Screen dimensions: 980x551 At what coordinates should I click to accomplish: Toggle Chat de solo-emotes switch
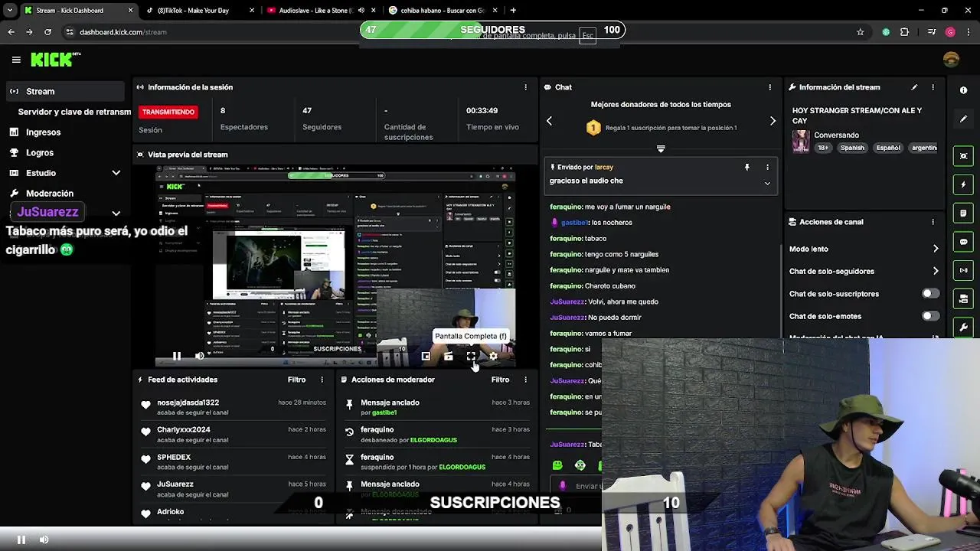[930, 316]
